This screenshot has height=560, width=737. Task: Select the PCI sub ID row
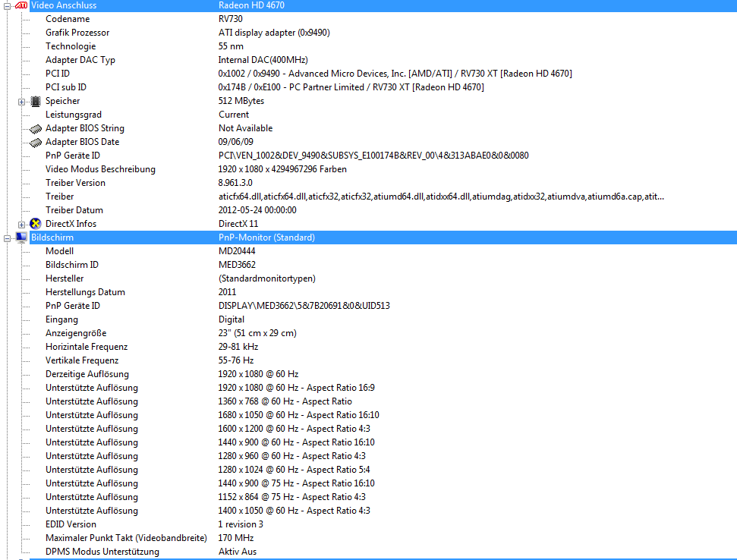click(x=383, y=87)
